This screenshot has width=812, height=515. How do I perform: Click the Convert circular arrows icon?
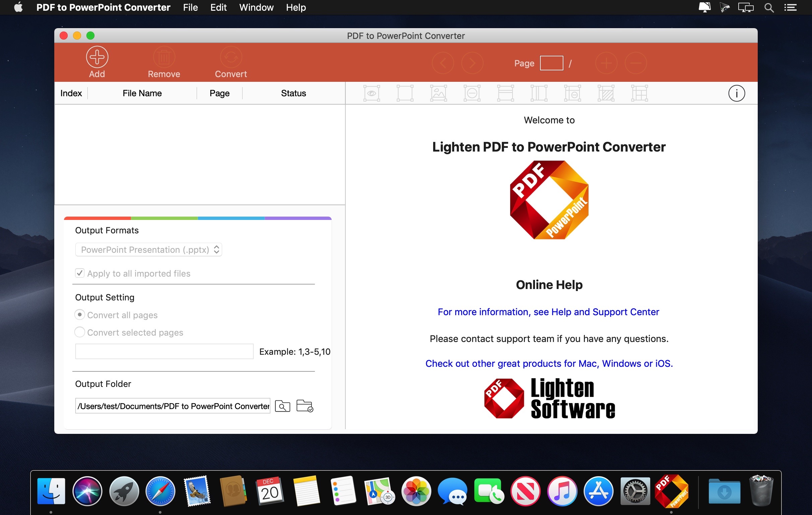pos(231,57)
